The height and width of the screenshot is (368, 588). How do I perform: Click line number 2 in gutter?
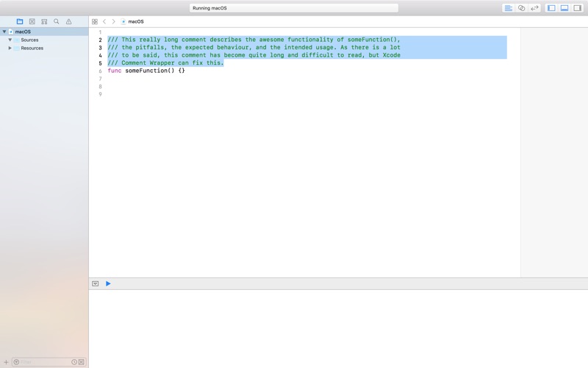coord(100,40)
